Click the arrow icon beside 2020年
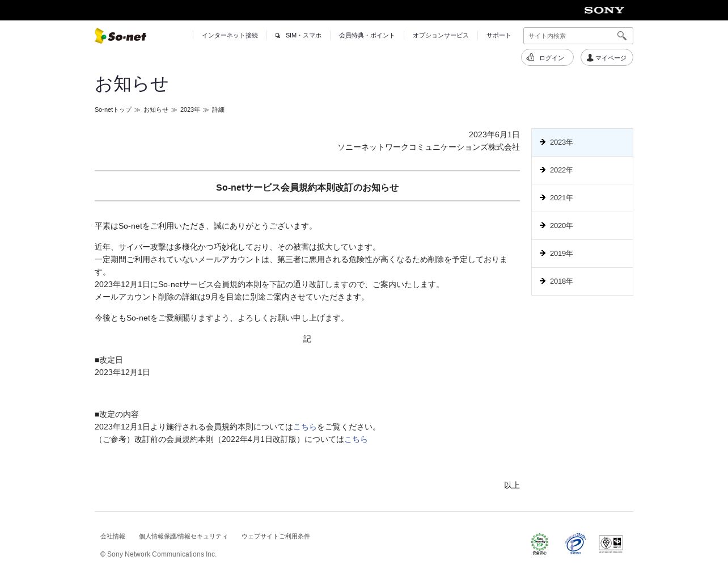Screen dimensions: 728x573 point(543,225)
